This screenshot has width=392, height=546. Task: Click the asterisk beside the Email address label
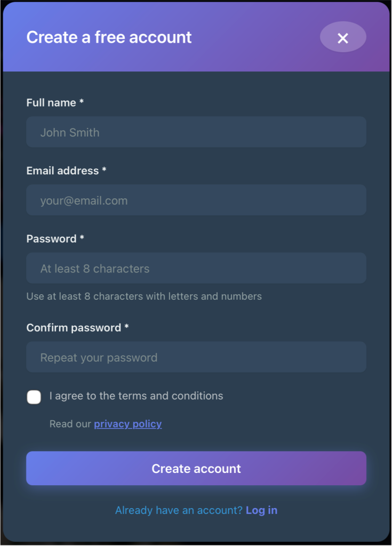pyautogui.click(x=104, y=170)
